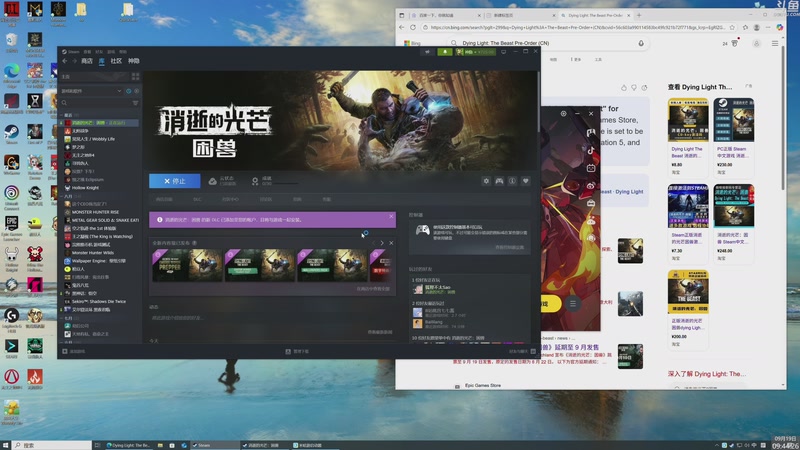The height and width of the screenshot is (450, 800).
Task: Open Windows Start menu
Action: click(x=6, y=445)
